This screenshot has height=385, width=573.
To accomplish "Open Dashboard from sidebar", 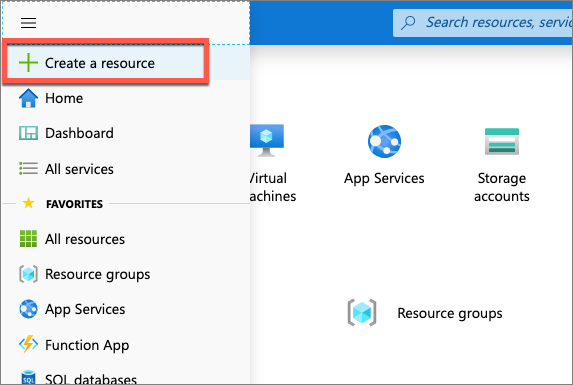I will coord(79,133).
